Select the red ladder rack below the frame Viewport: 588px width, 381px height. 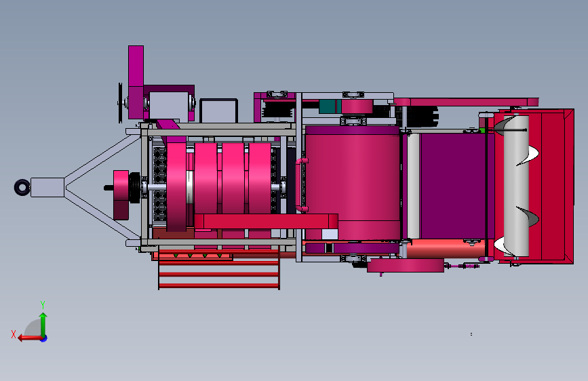point(219,268)
